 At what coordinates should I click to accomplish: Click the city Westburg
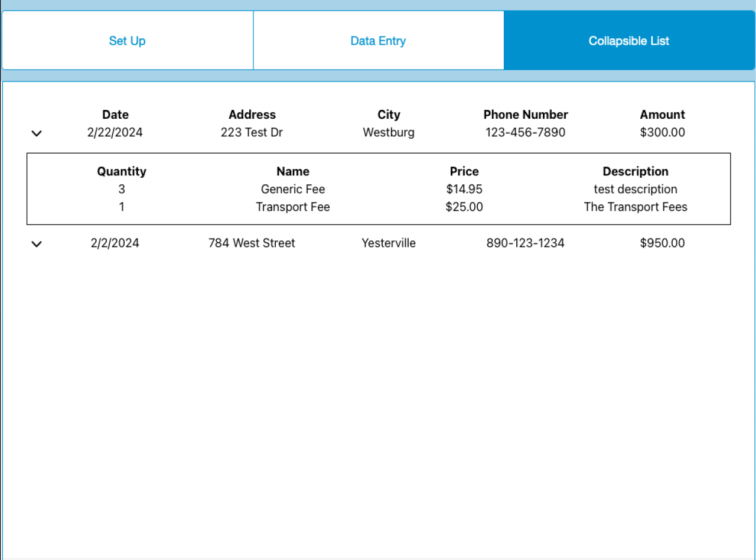point(389,132)
